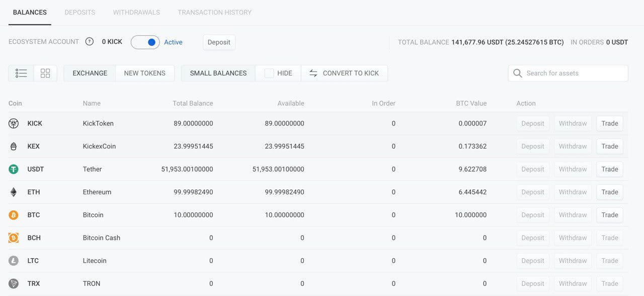
Task: Click the In Order column header
Action: pos(383,103)
